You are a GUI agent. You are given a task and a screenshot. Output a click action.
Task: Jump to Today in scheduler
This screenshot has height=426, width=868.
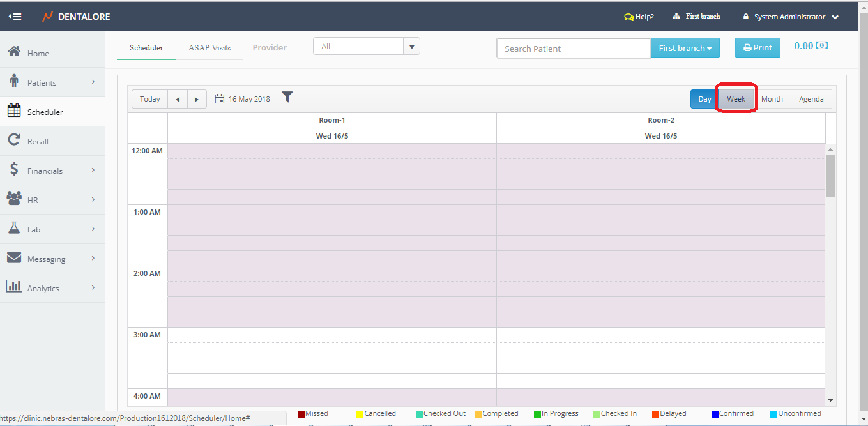tap(150, 99)
